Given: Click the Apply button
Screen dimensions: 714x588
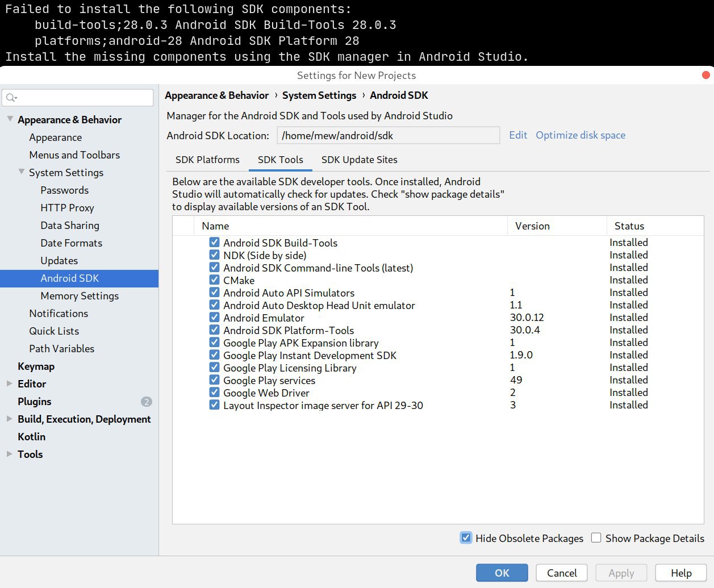Looking at the screenshot, I should point(621,573).
